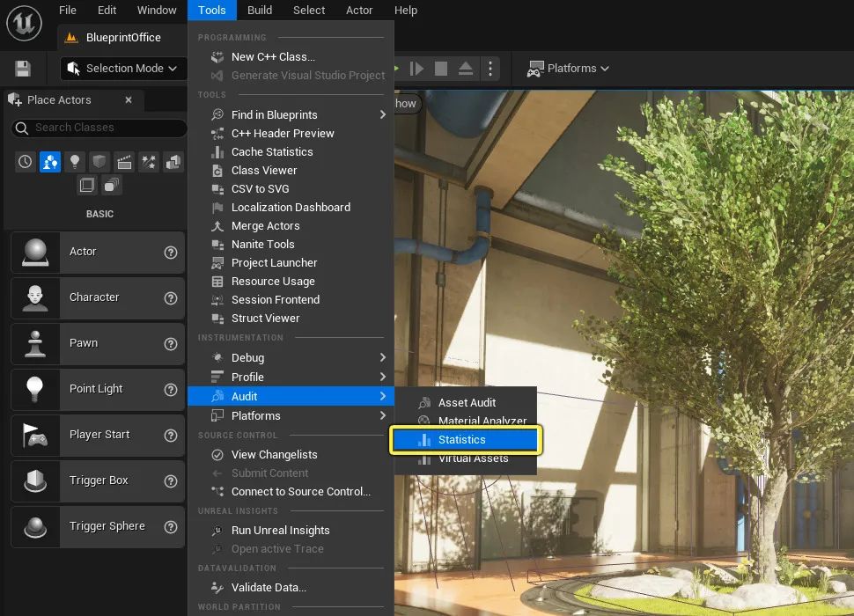Close the Tools menu
Screen dimensions: 854x616
point(212,11)
